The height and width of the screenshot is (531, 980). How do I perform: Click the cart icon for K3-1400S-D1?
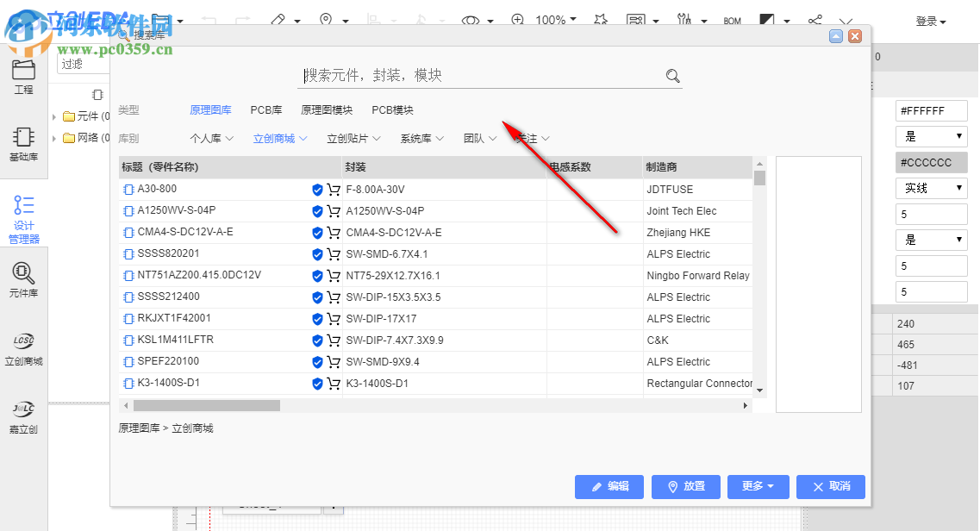[334, 384]
